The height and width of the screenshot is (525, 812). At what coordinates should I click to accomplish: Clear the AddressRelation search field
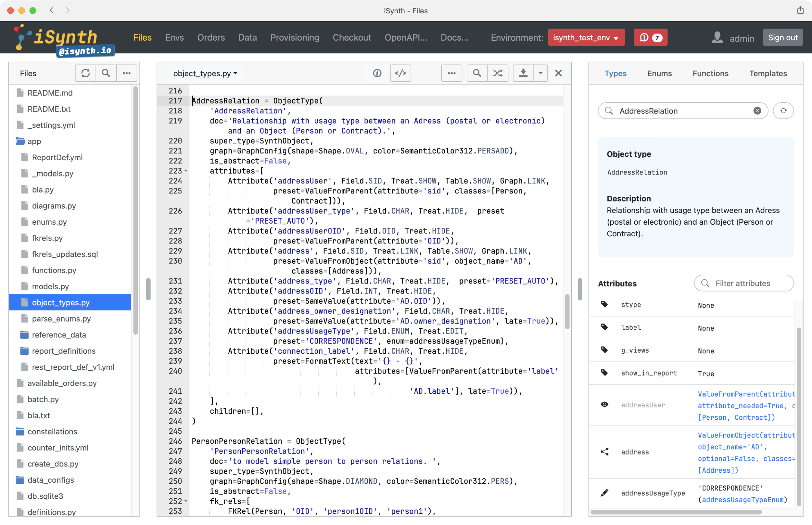[757, 111]
